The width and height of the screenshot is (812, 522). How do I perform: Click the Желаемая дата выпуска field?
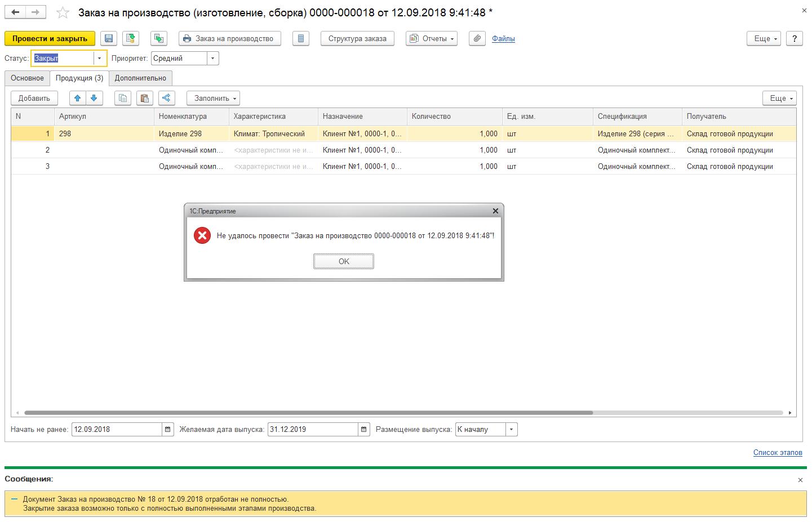(x=313, y=429)
